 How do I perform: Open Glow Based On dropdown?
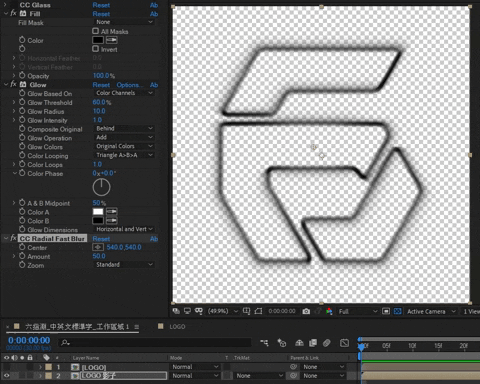tap(123, 93)
